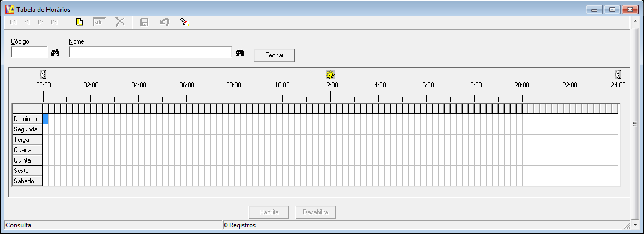
Task: Click the undo arrow icon
Action: 164,22
